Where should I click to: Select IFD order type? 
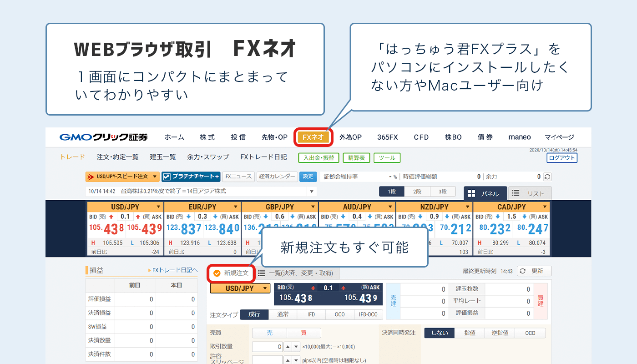tap(311, 314)
